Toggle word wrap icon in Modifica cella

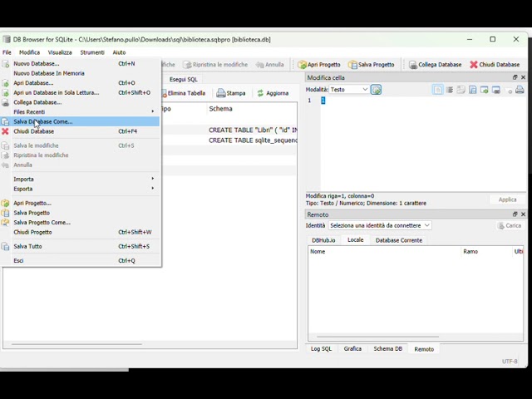pyautogui.click(x=450, y=90)
